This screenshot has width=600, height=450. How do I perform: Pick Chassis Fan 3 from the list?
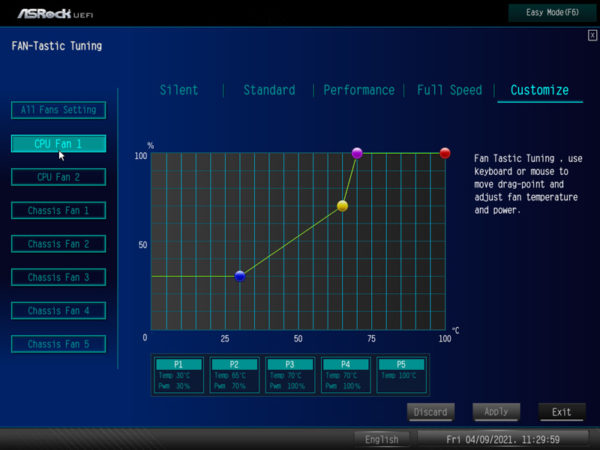pos(59,277)
